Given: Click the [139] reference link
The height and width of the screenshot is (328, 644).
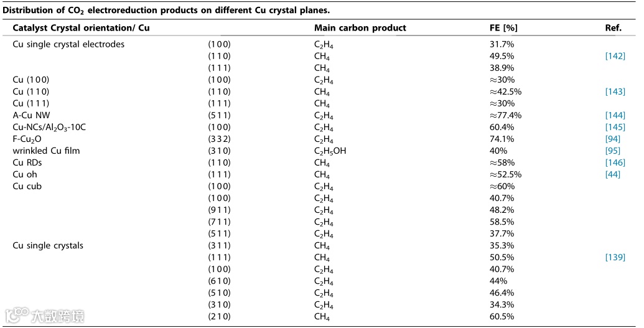Looking at the screenshot, I should click(615, 257).
